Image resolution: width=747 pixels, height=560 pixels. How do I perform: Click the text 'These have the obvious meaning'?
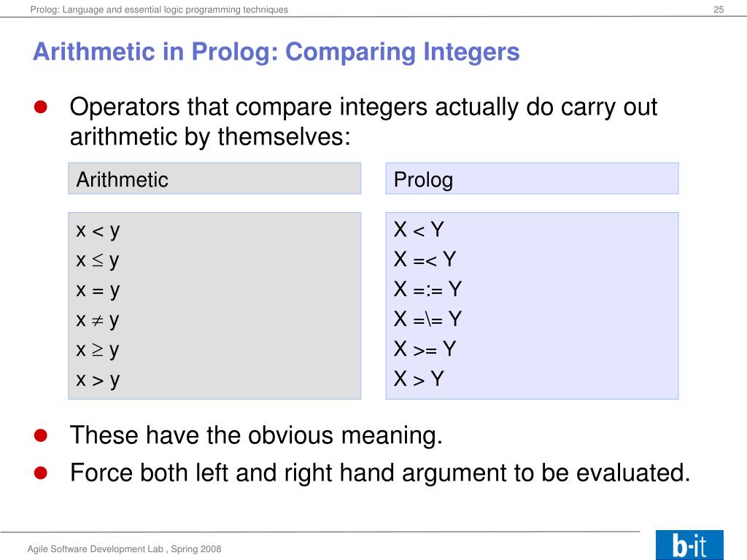tap(256, 435)
